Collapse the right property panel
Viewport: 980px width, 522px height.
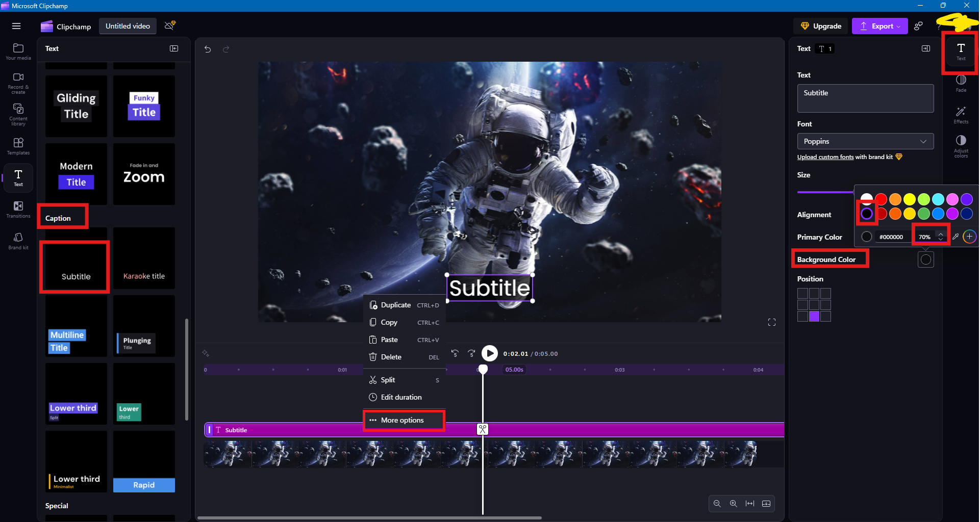pos(926,48)
